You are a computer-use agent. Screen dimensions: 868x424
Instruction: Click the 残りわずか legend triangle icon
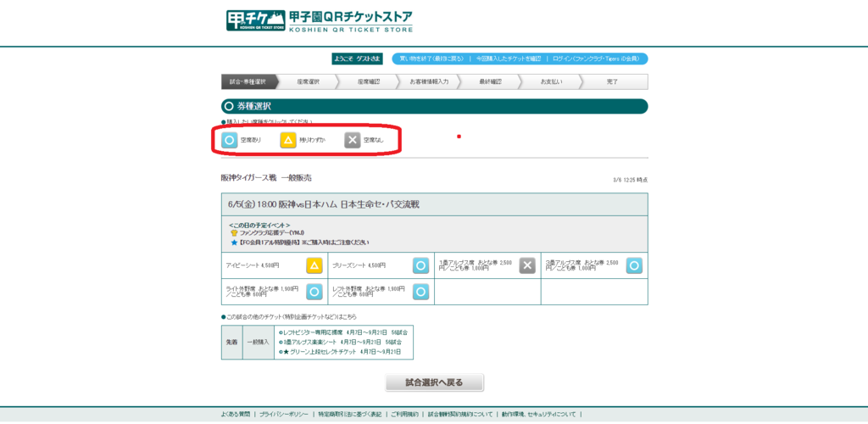coord(288,140)
